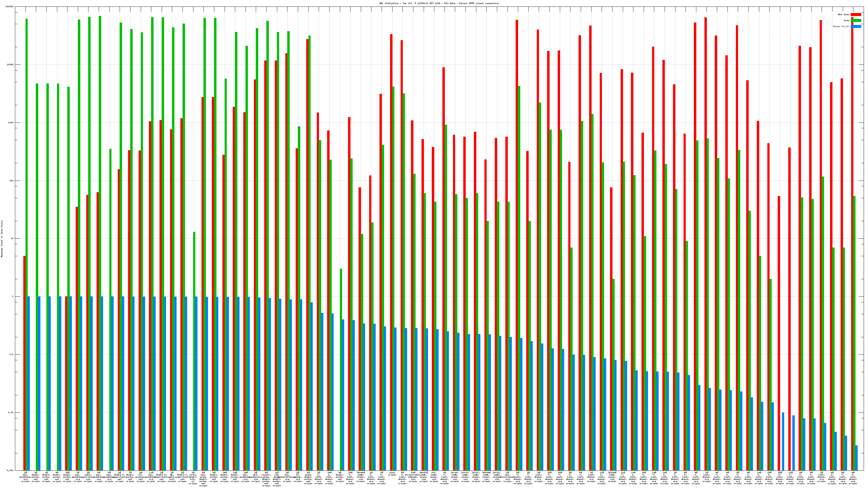868x488 pixels.
Task: Click the psbl.surriel.com x-axis label
Action: (88, 477)
